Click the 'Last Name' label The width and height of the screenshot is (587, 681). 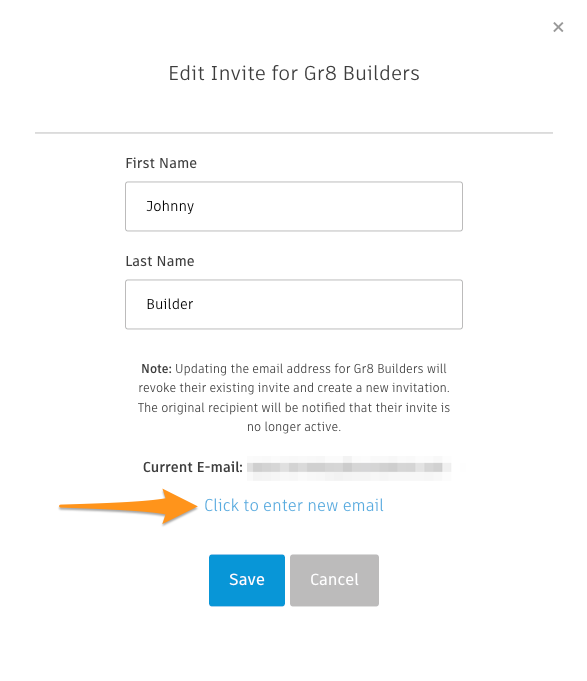point(160,261)
